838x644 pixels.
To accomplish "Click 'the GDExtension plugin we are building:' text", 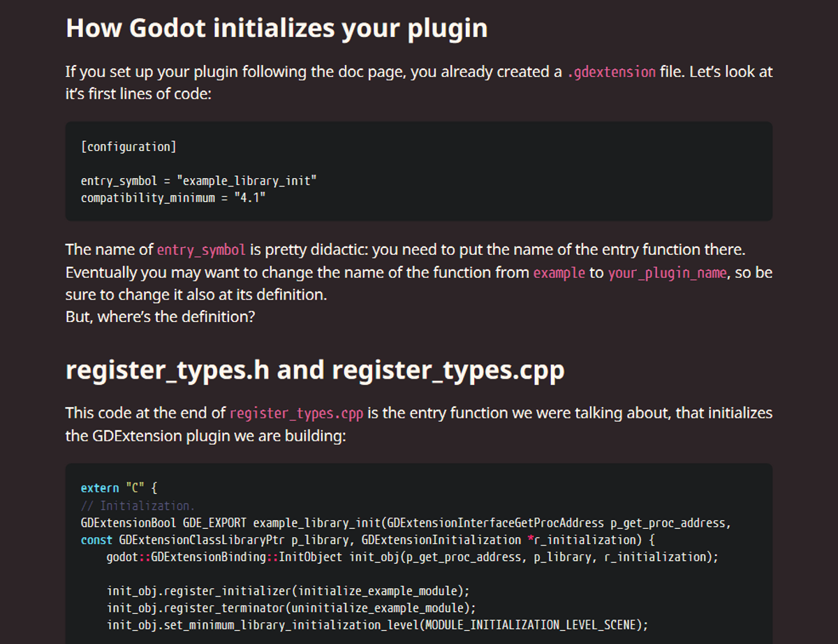I will point(205,436).
